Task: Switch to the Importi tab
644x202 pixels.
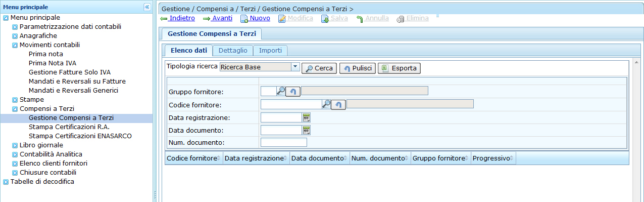Action: 270,51
